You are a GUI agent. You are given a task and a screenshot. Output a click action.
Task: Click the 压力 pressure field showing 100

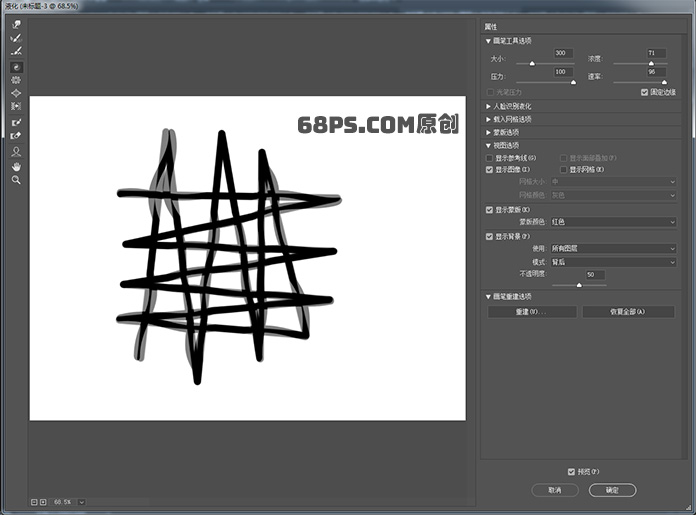pyautogui.click(x=563, y=72)
